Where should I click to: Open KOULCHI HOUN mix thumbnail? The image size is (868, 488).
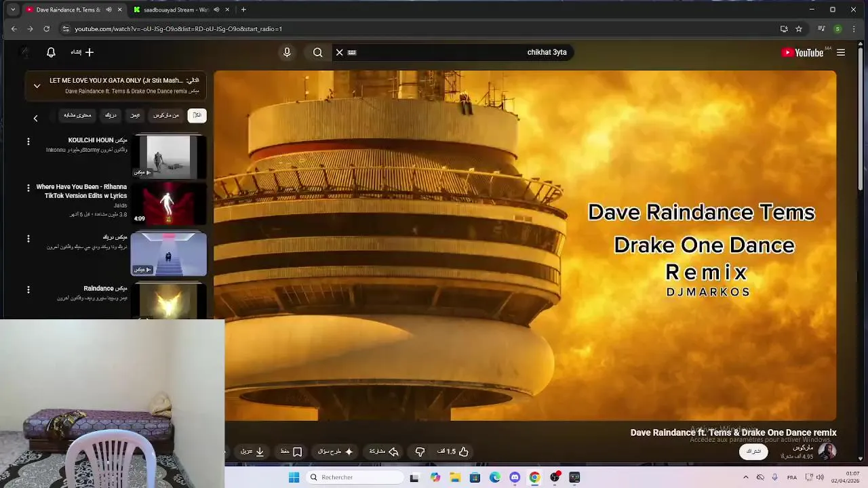[x=169, y=157]
